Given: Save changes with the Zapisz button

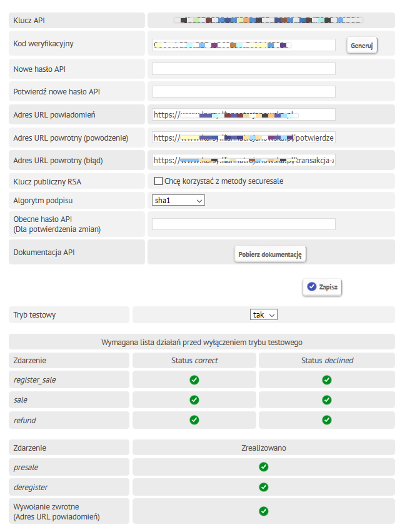Looking at the screenshot, I should 322,287.
